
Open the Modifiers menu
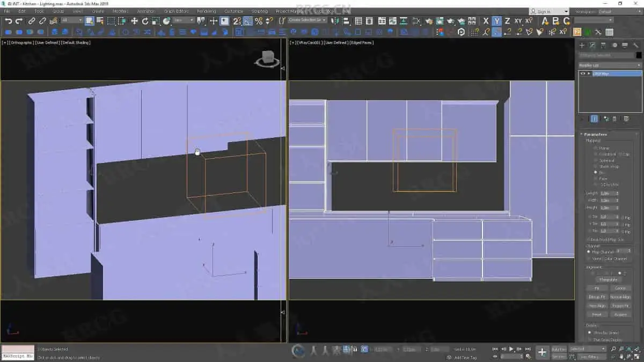click(120, 11)
